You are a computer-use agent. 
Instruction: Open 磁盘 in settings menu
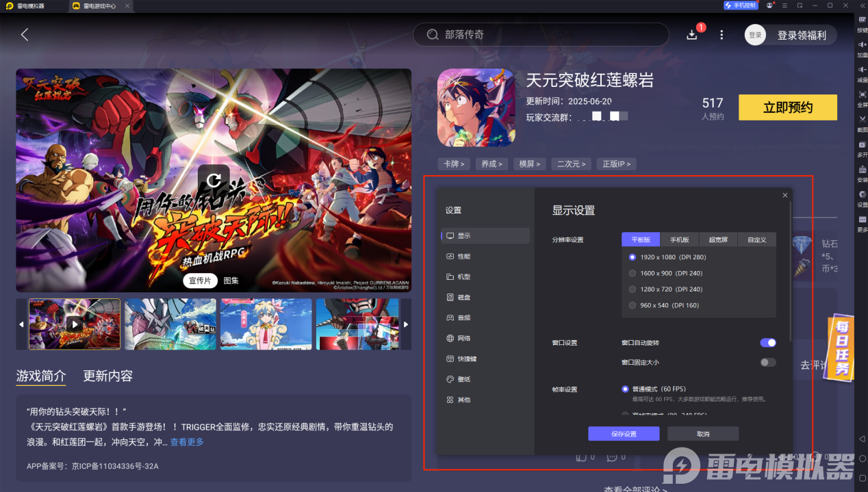(x=485, y=297)
